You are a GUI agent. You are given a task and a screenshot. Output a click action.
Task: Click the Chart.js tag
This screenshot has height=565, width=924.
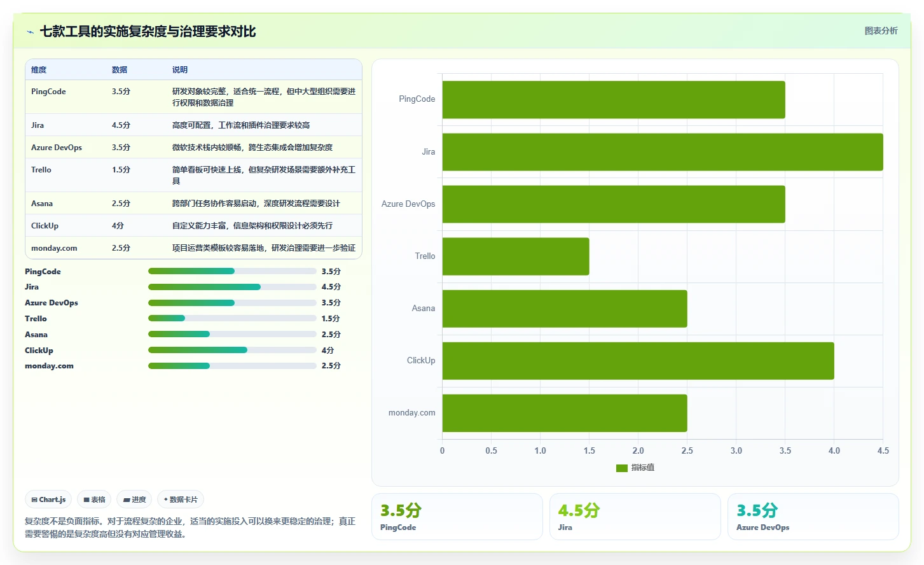[x=49, y=499]
